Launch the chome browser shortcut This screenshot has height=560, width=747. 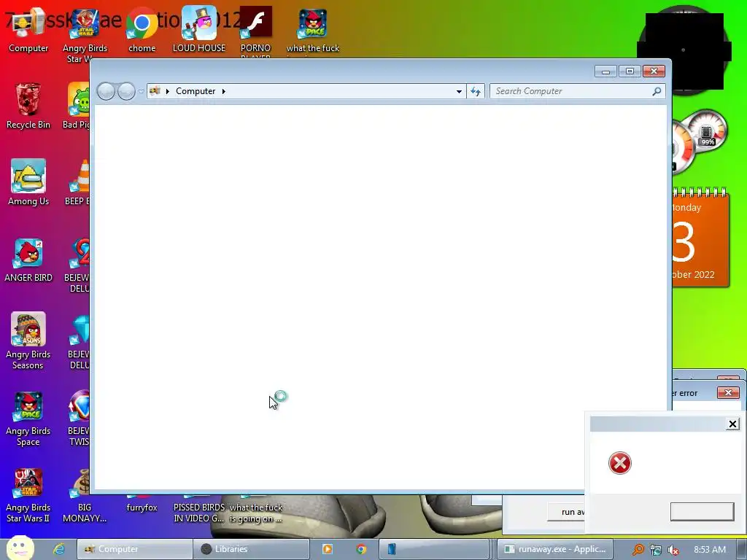tap(142, 30)
